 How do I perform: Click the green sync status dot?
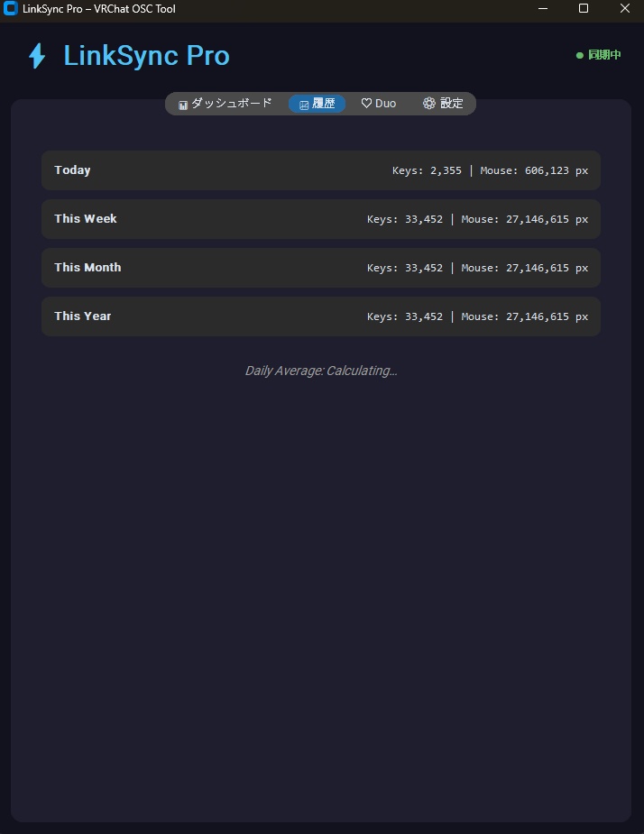580,55
